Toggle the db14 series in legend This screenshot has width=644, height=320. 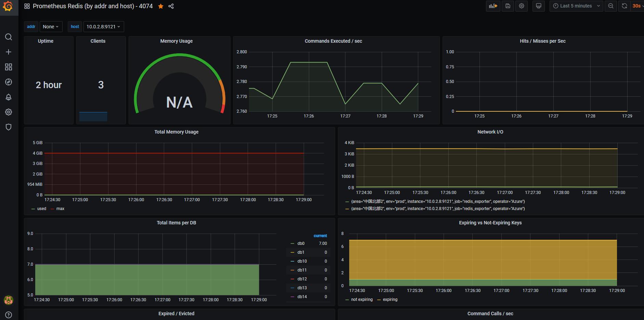click(x=302, y=297)
